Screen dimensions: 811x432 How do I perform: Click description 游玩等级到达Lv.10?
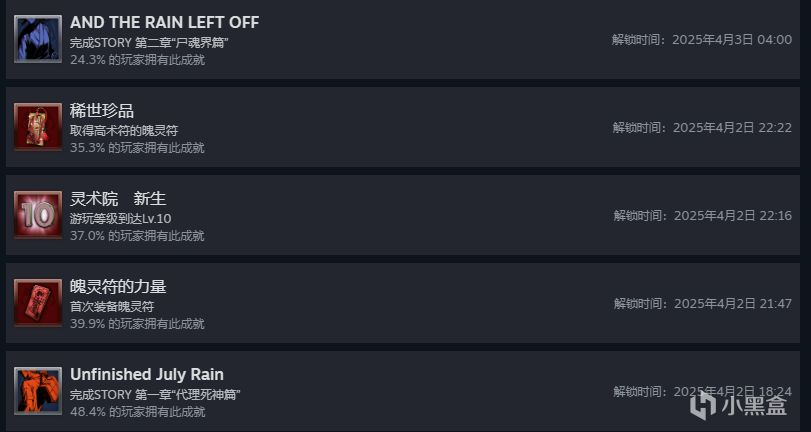click(121, 218)
